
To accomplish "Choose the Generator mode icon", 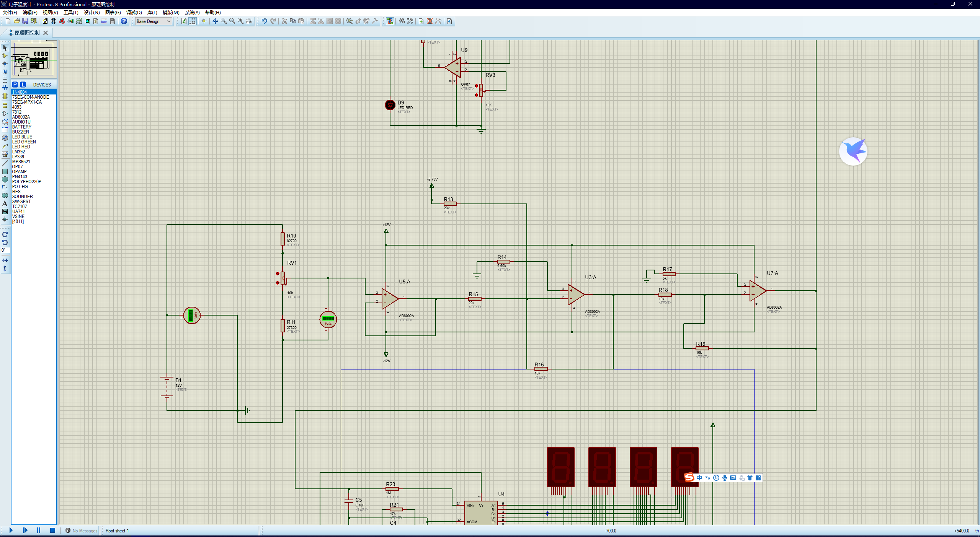I will (x=5, y=138).
